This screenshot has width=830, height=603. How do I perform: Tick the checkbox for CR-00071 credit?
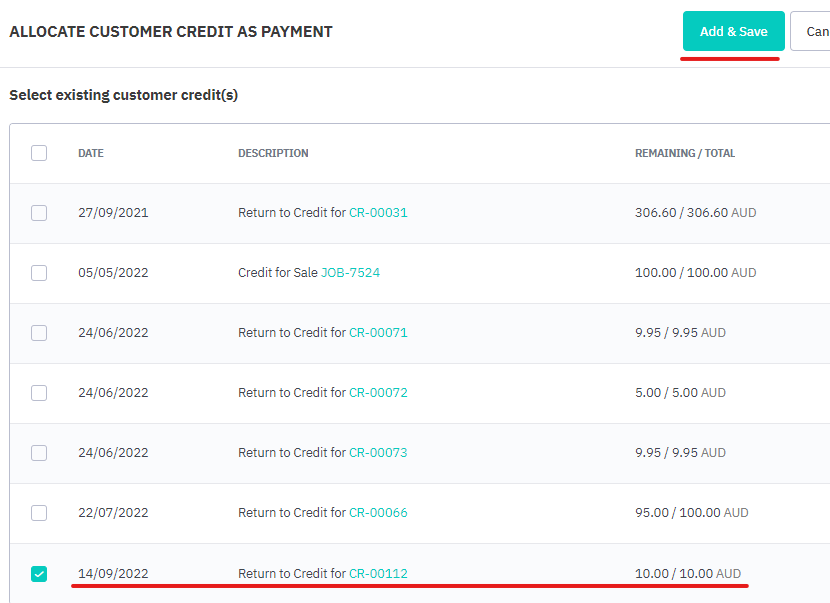(39, 333)
